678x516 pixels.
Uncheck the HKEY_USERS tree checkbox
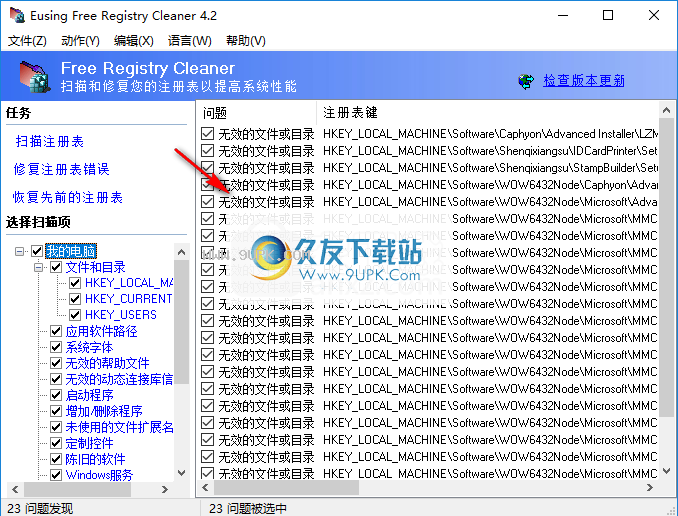point(75,315)
